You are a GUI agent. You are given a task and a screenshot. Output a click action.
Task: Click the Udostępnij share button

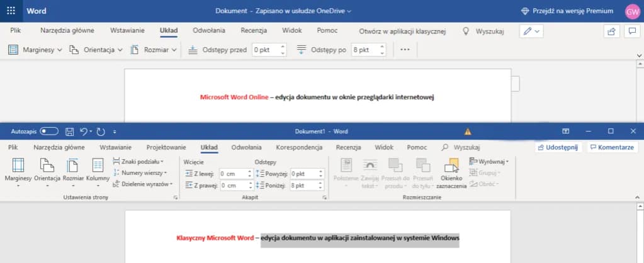557,147
